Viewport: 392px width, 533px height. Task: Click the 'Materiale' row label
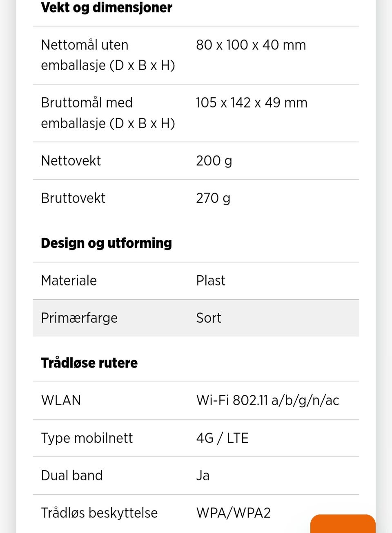click(69, 281)
